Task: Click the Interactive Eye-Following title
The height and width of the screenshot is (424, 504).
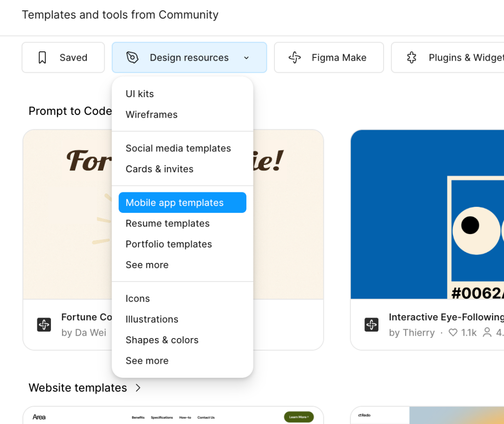Action: (446, 317)
